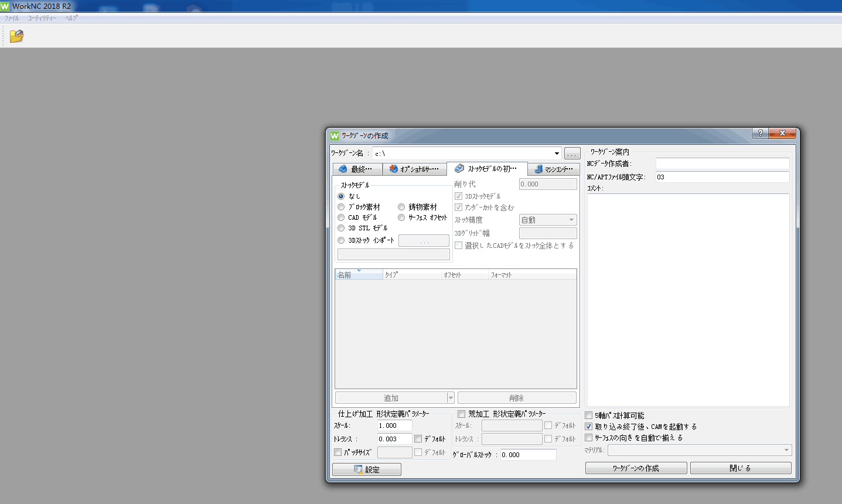Viewport: 842px width, 504px height.
Task: Select the 3Dストック インポート radio button
Action: 341,240
